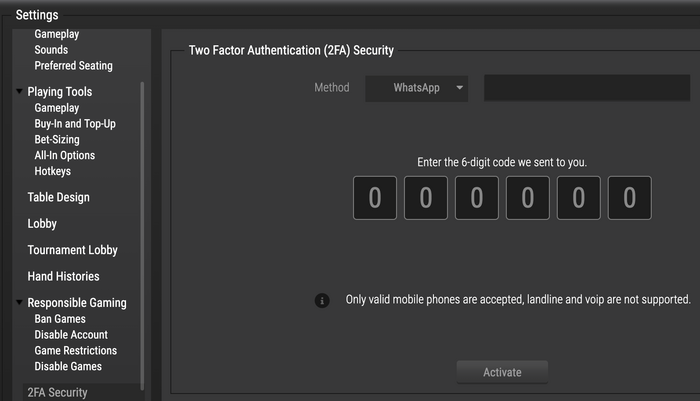The width and height of the screenshot is (700, 401).
Task: Open All-In Options
Action: point(65,155)
